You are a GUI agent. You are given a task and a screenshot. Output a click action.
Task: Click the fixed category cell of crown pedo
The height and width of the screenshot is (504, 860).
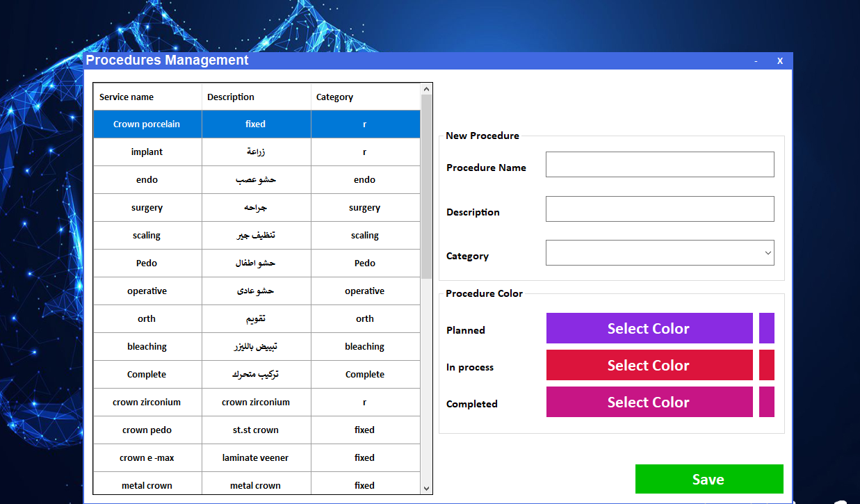[x=366, y=430]
